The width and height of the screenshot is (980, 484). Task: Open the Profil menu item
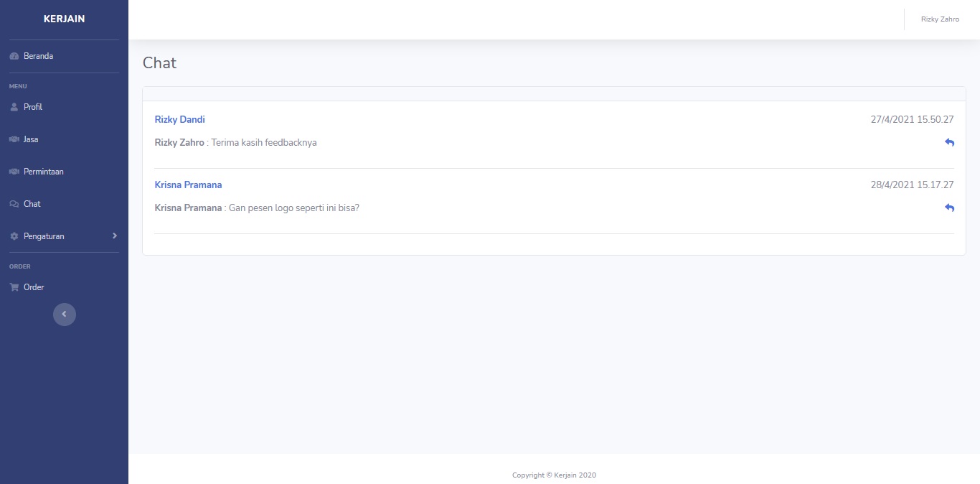(64, 107)
